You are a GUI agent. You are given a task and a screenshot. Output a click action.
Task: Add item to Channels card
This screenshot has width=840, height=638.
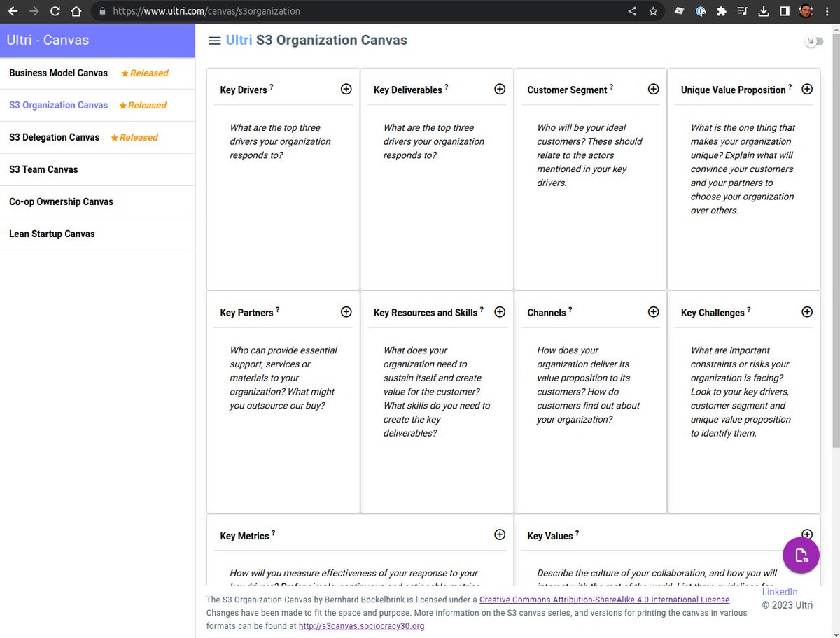pyautogui.click(x=653, y=312)
